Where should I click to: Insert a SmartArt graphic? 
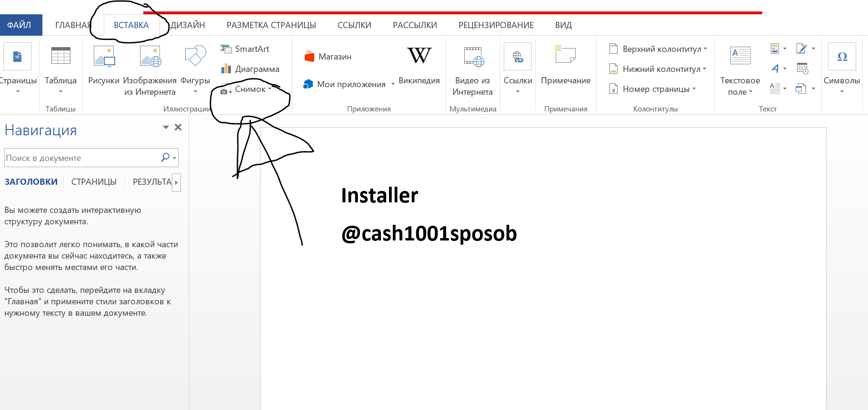click(x=245, y=49)
